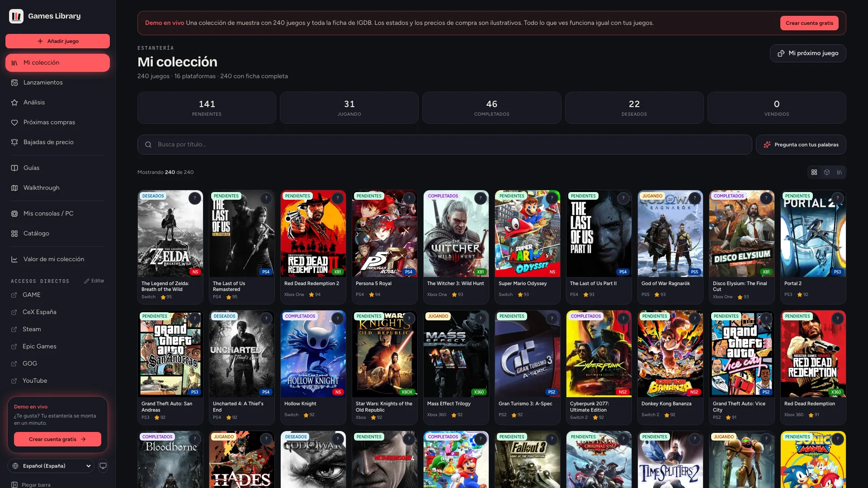The height and width of the screenshot is (488, 868).
Task: Switch to 3D box view icon
Action: point(827,172)
